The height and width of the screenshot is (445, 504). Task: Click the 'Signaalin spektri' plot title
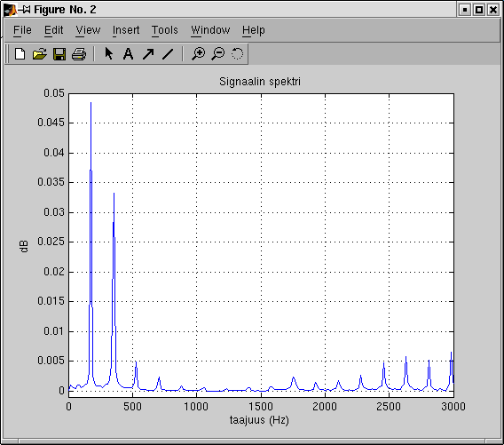[260, 82]
